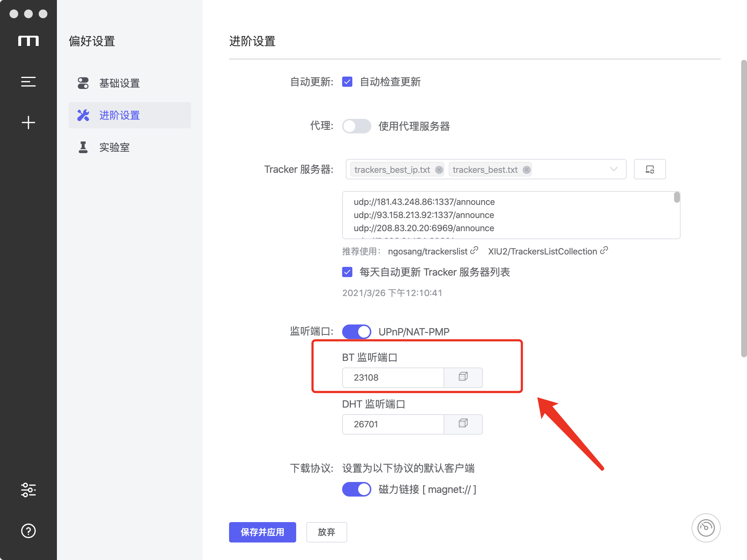Click udp://93.158.213.92:1337/announce line
The height and width of the screenshot is (560, 747).
pos(424,215)
